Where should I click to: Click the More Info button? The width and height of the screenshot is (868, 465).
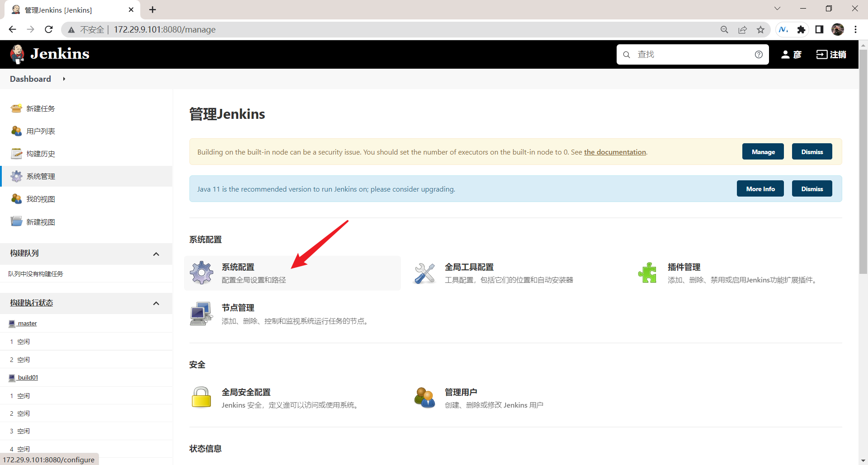pos(760,189)
